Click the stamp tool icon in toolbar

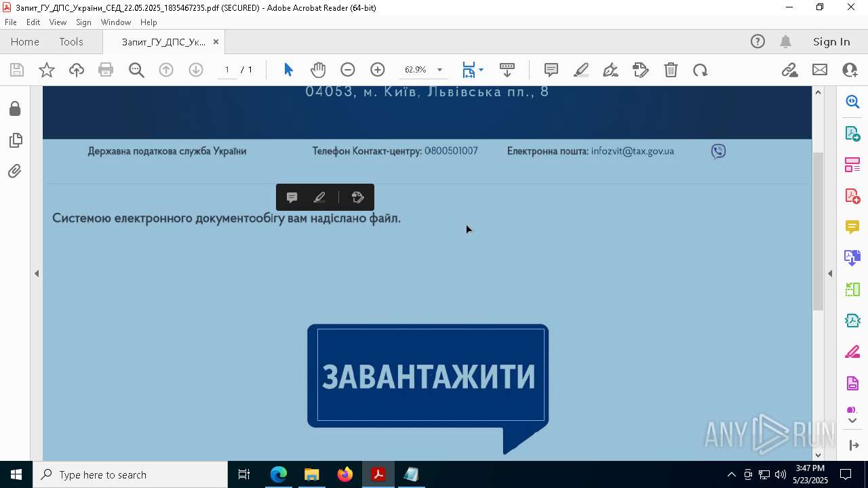coord(641,70)
